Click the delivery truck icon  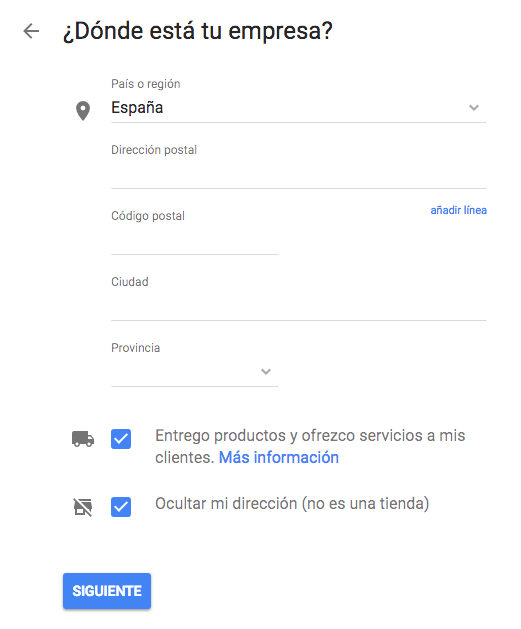[x=83, y=439]
